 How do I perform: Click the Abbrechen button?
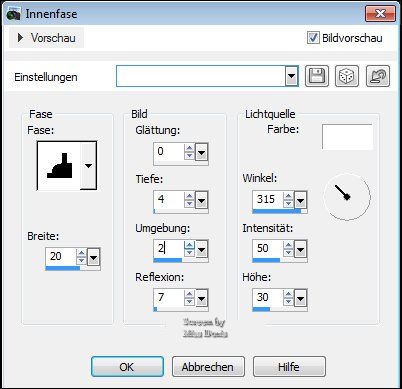208,367
